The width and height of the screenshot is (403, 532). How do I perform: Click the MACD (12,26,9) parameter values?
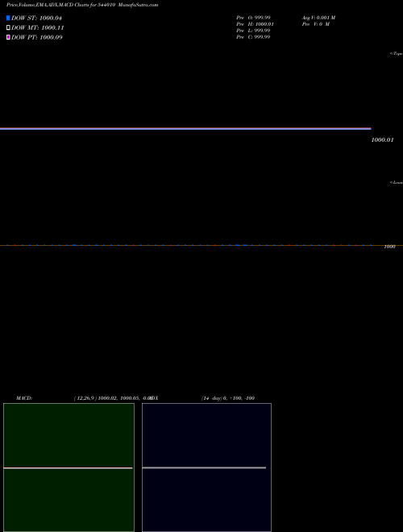[112, 398]
